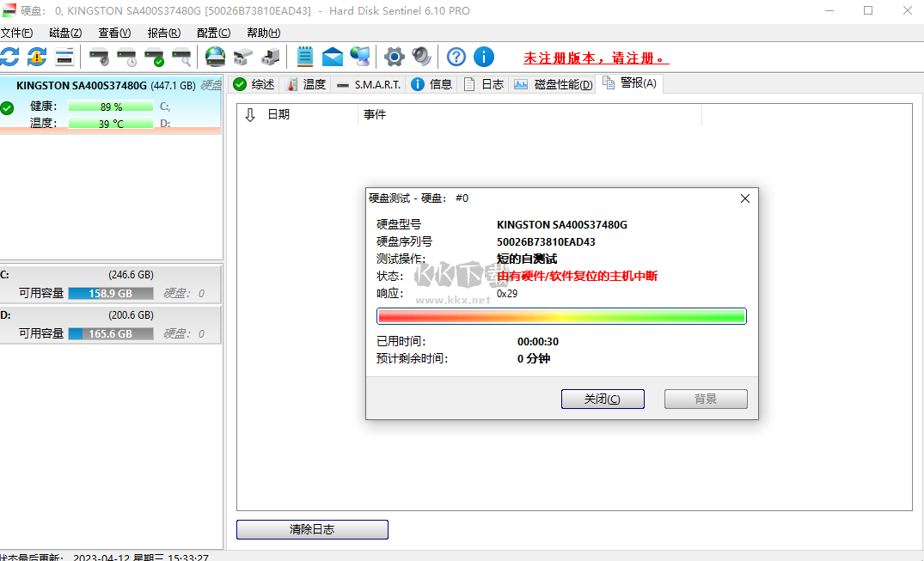Open the 报告(R) menu
The height and width of the screenshot is (561, 924).
(x=164, y=33)
